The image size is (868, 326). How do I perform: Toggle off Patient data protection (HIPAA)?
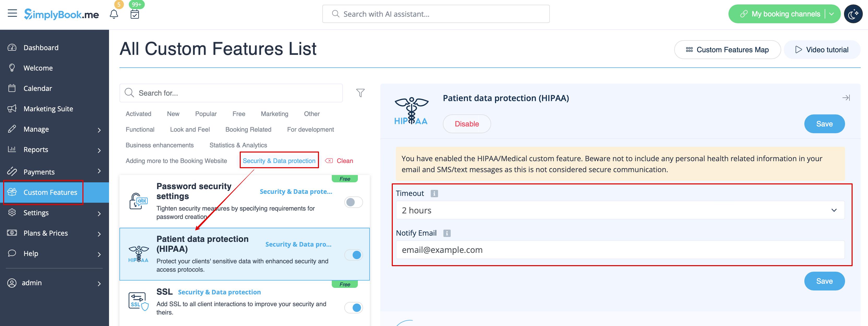353,255
